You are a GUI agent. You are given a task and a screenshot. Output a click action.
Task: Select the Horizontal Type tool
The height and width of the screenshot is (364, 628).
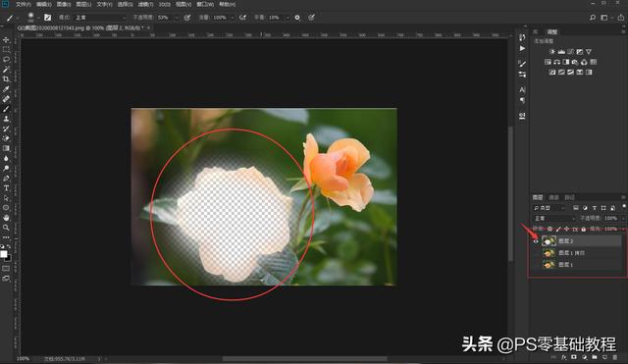pos(6,187)
